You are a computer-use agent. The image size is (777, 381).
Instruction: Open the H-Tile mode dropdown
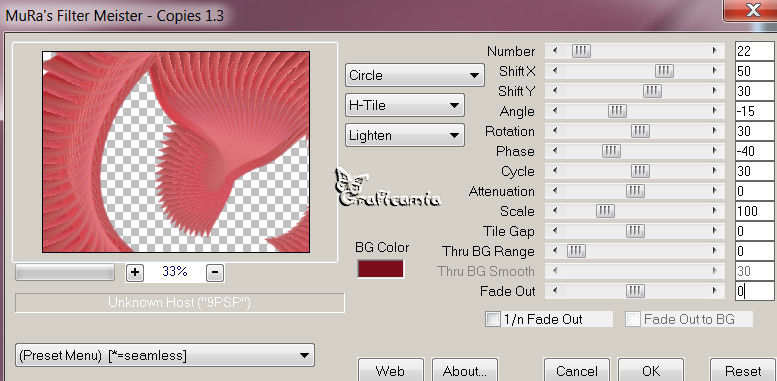[x=404, y=105]
